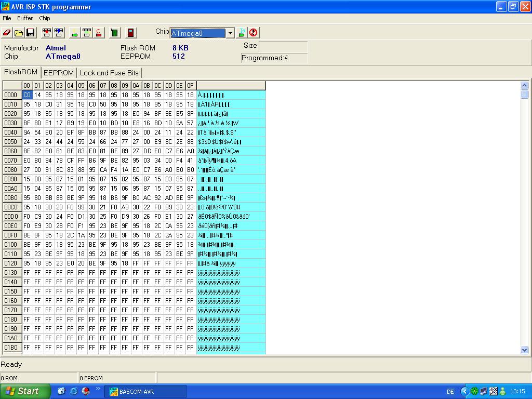
Task: Click the green clover tray icon
Action: pyautogui.click(x=474, y=391)
